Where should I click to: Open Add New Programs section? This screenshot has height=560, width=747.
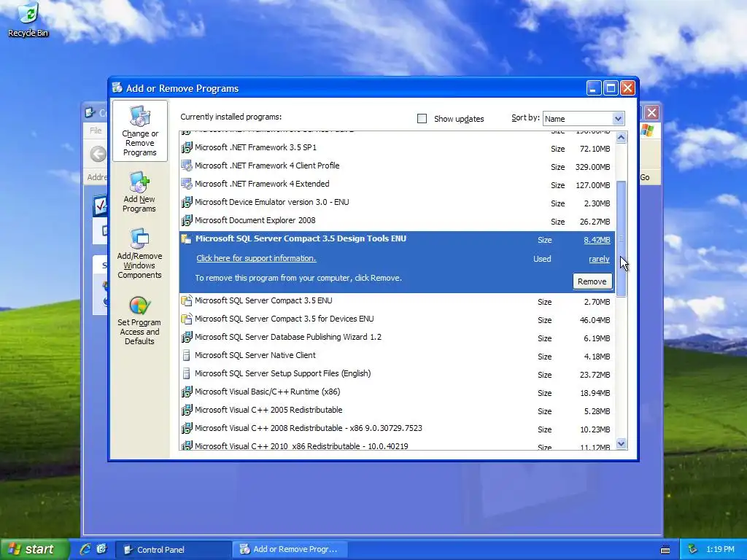[x=139, y=192]
